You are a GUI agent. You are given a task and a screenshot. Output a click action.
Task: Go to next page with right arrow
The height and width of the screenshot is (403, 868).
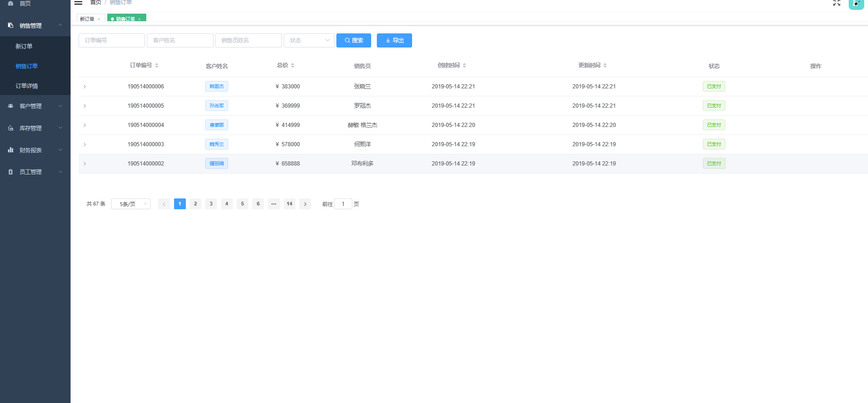click(x=305, y=204)
